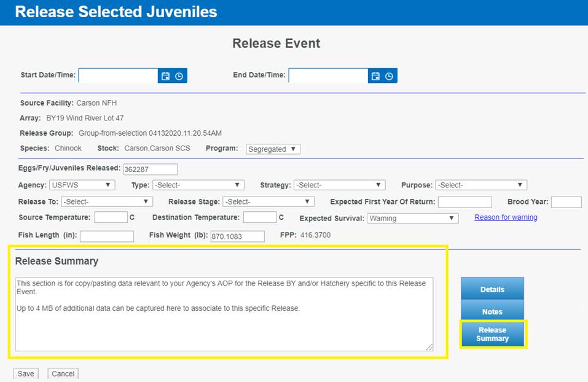Open the Release To dropdown

coord(106,201)
